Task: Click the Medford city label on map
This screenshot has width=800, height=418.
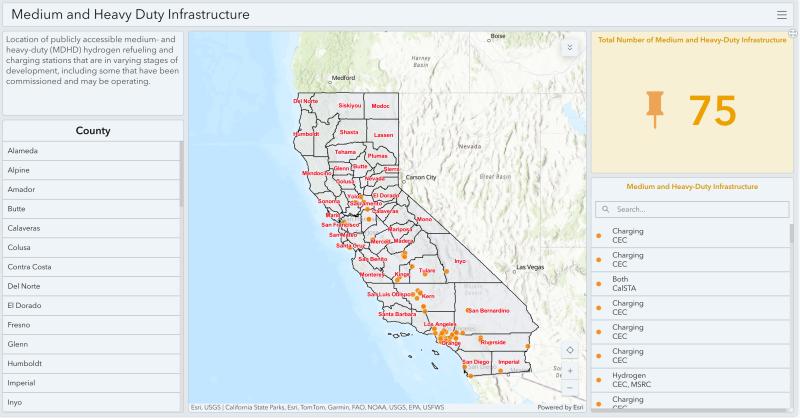Action: [343, 78]
